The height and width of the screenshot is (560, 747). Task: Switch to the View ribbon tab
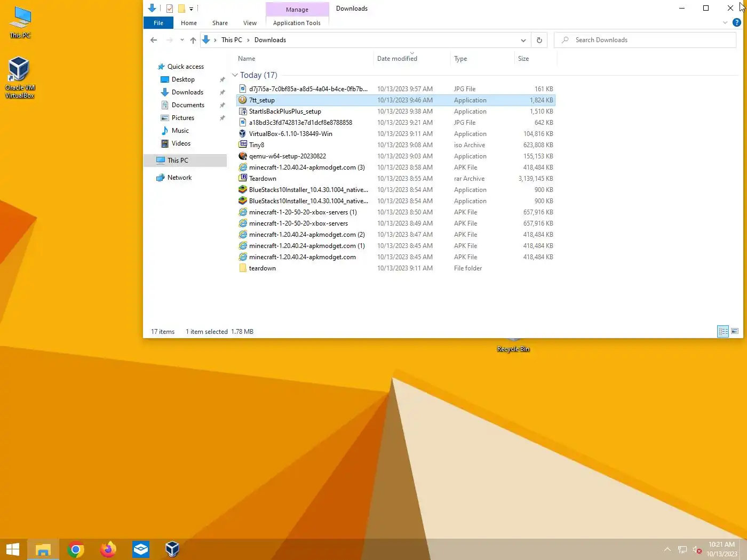click(x=250, y=23)
